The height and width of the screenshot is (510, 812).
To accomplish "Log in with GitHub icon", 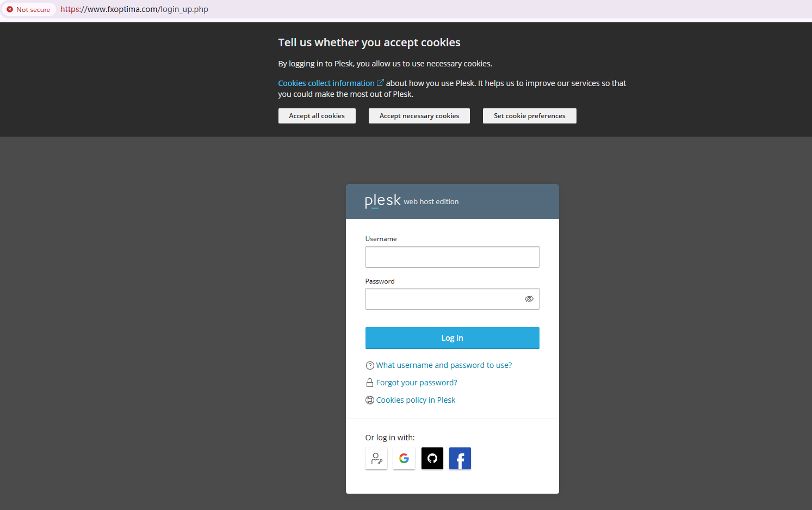I will tap(432, 458).
